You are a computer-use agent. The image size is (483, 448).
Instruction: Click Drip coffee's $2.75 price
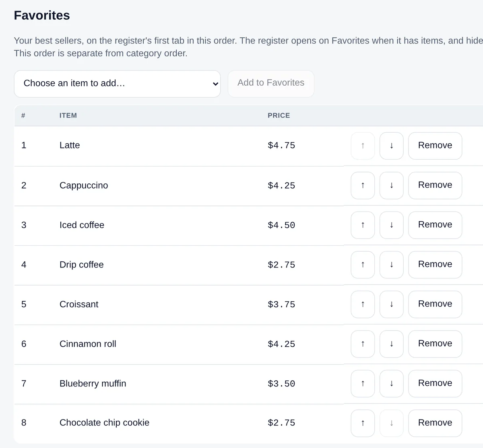pos(281,265)
